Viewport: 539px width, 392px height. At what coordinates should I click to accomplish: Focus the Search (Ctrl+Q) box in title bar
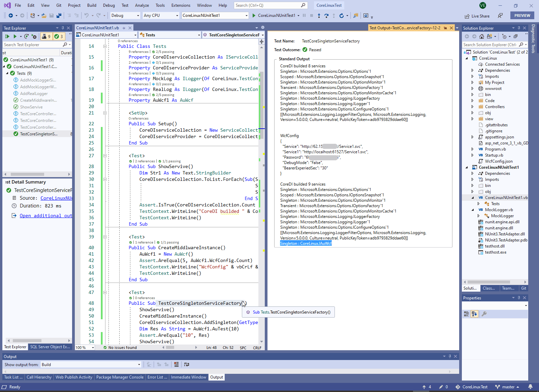pos(270,5)
